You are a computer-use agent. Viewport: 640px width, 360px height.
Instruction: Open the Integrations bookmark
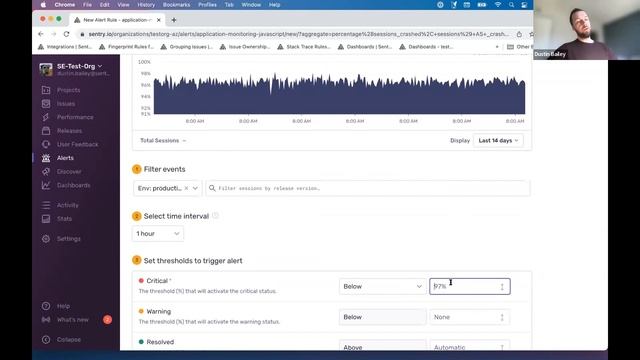point(65,47)
